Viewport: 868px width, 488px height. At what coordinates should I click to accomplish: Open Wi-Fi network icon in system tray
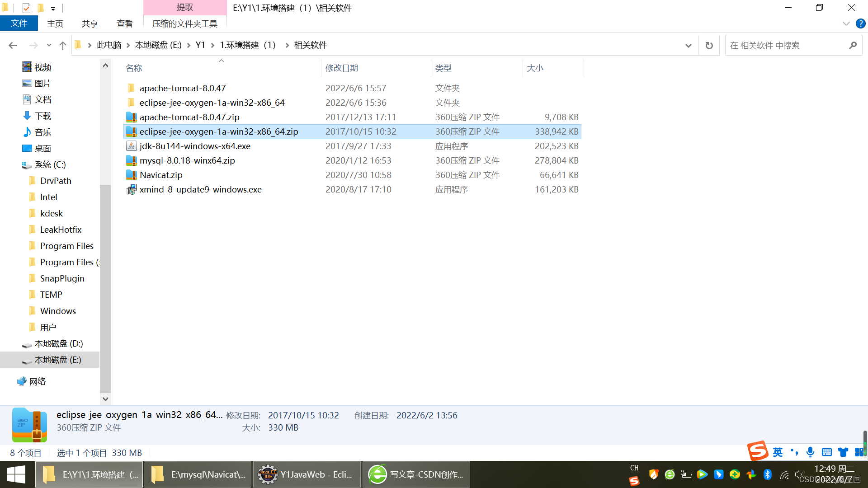tap(785, 475)
